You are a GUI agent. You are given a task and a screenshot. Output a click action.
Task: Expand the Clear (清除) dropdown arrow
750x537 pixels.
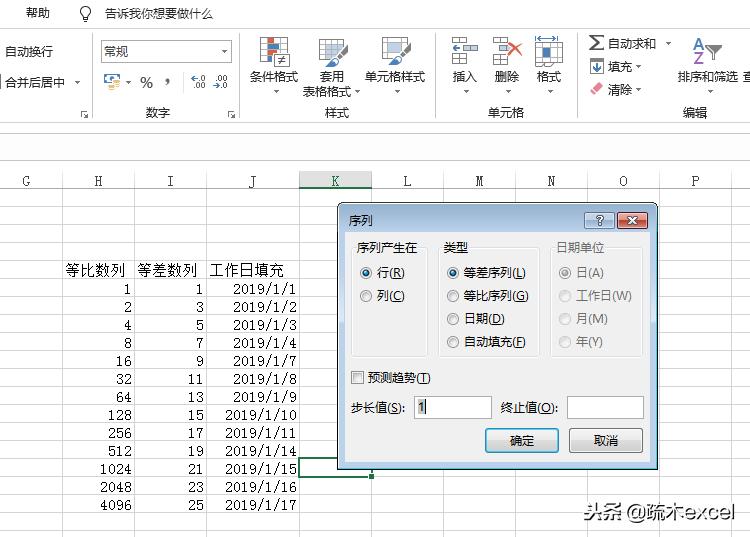[638, 89]
